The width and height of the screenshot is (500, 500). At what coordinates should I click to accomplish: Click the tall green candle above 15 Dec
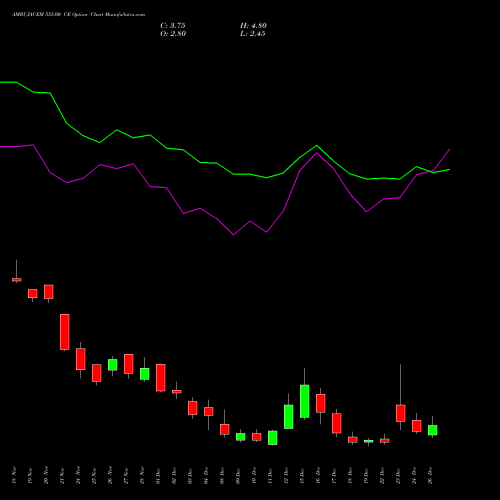[x=305, y=401]
